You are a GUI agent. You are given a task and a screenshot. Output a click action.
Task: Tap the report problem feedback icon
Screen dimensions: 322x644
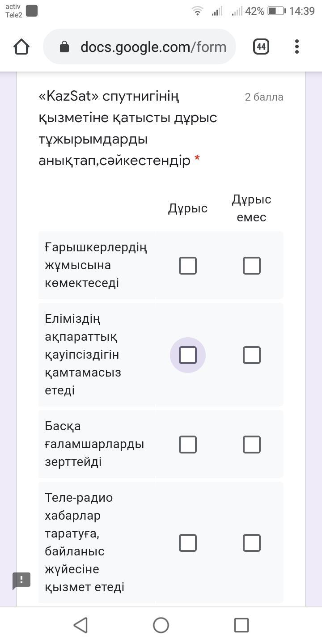coord(21,580)
